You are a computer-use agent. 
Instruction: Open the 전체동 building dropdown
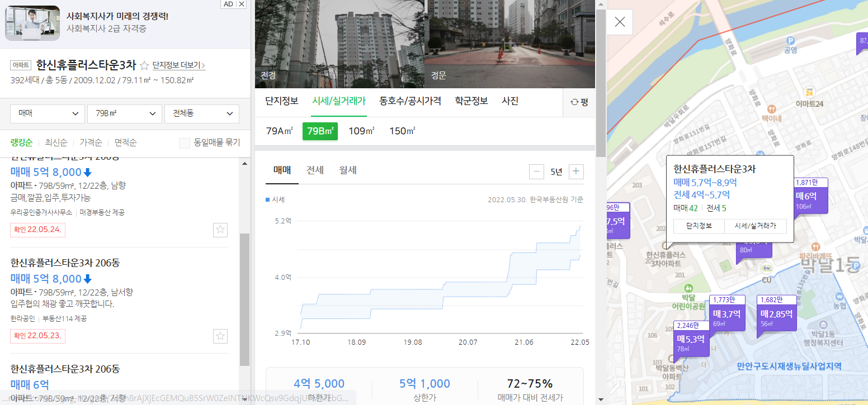point(202,113)
